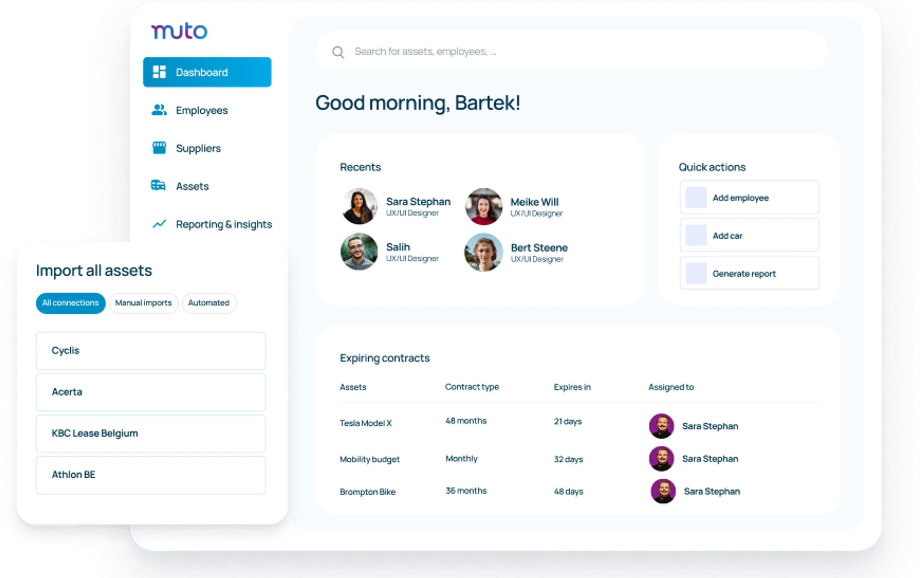
Task: Choose the Athlon BE connection
Action: click(151, 475)
